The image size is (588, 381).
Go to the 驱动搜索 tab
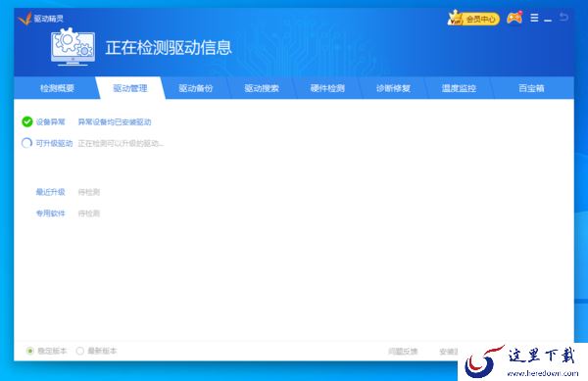tap(262, 88)
